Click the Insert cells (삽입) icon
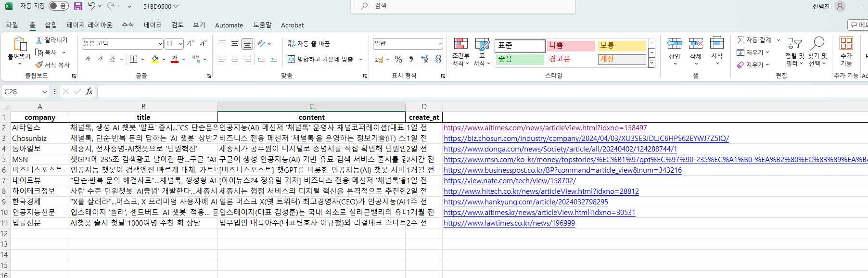 pyautogui.click(x=675, y=44)
